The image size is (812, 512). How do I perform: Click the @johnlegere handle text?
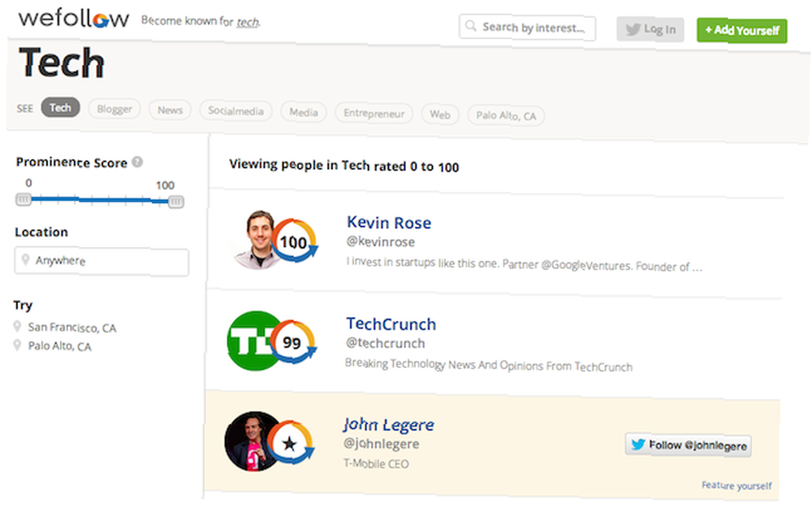(381, 444)
